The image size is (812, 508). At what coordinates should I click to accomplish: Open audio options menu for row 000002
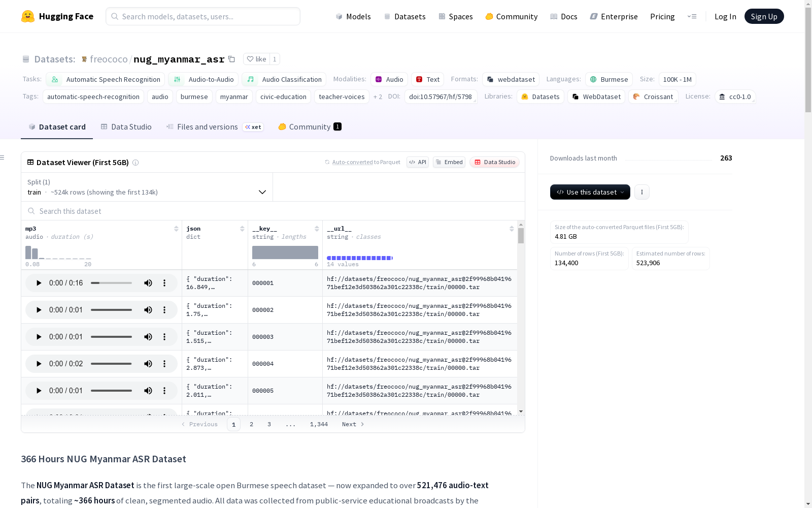(164, 310)
